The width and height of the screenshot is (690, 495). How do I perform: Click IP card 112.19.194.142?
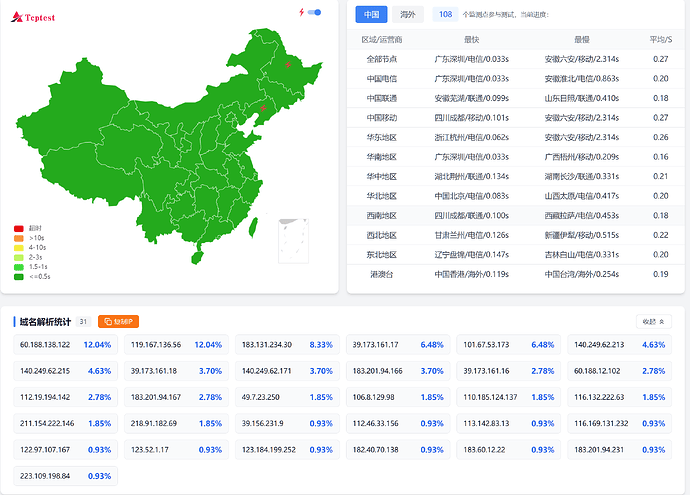point(66,397)
